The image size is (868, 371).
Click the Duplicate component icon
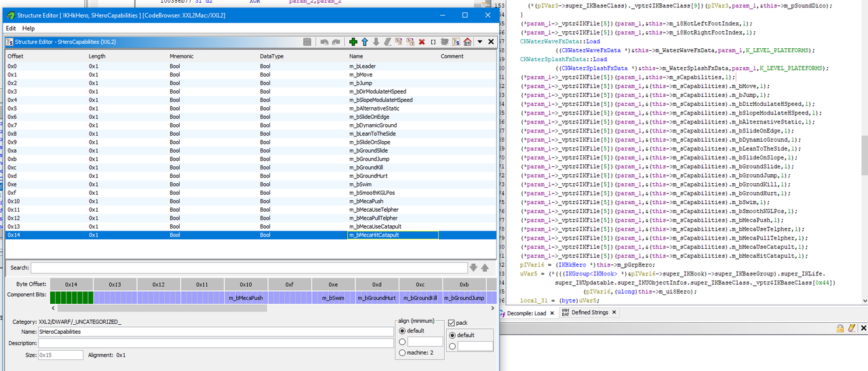click(x=399, y=42)
